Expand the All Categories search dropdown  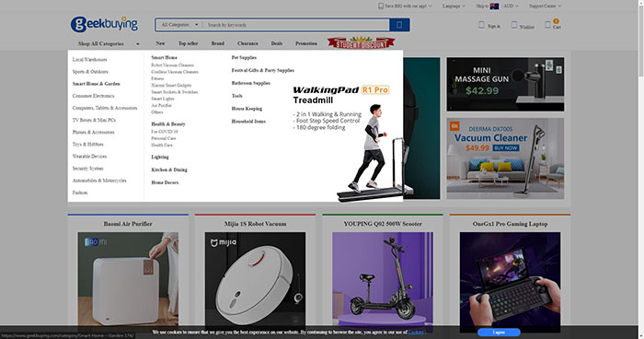179,25
